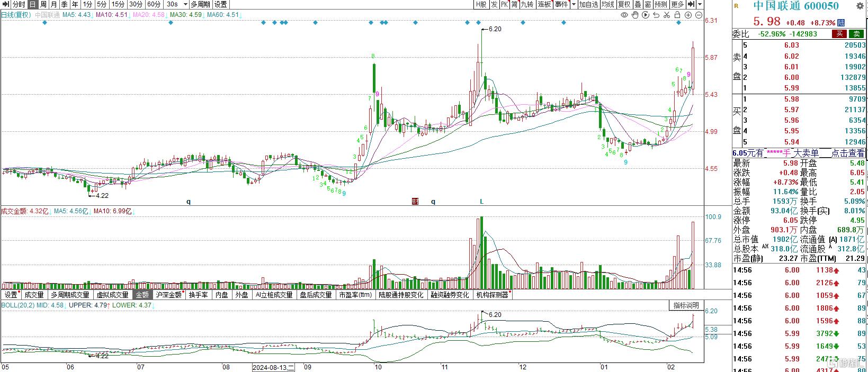The image size is (868, 372).
Task: Open the 30s period dropdown
Action: coord(177,4)
